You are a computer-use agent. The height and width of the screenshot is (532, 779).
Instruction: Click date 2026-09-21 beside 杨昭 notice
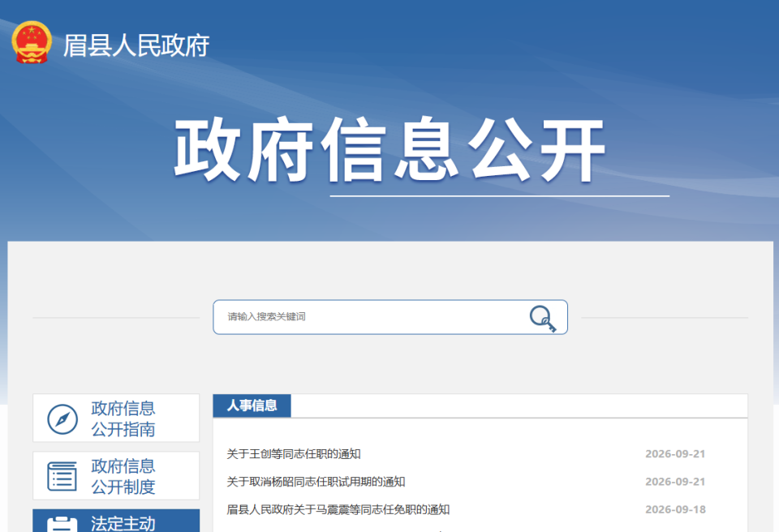pos(675,482)
